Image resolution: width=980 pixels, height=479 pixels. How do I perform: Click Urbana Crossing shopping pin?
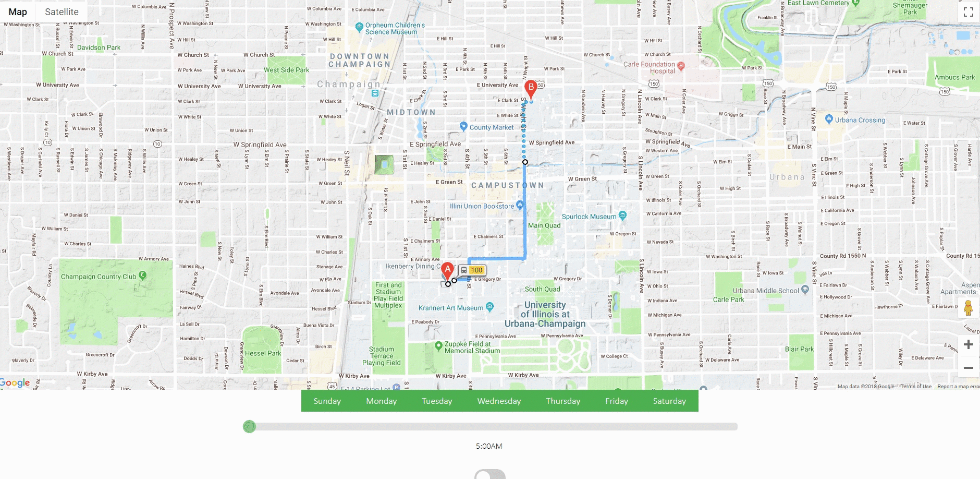click(x=829, y=118)
